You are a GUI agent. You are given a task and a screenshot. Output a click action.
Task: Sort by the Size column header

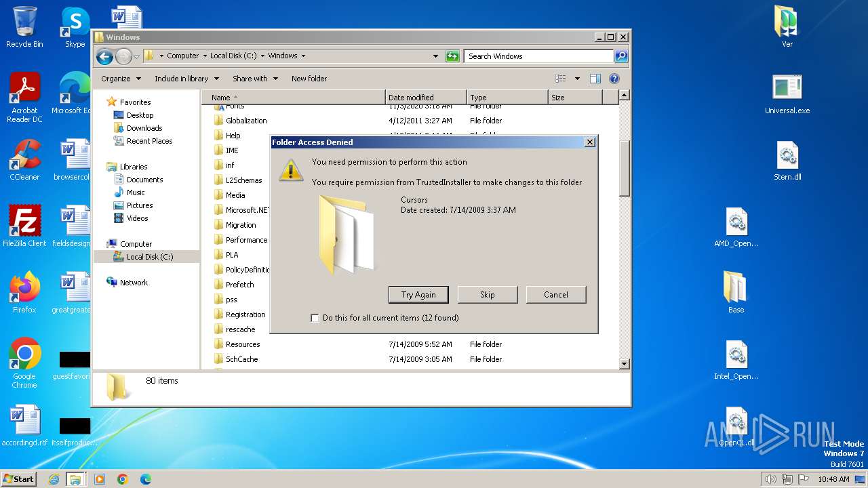575,98
